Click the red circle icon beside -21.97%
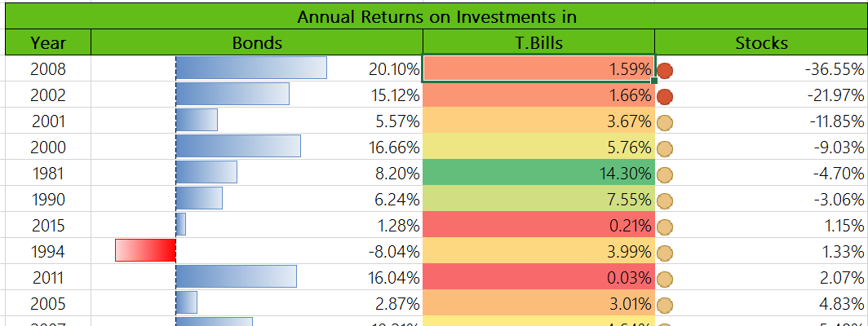868x326 pixels. pos(665,97)
